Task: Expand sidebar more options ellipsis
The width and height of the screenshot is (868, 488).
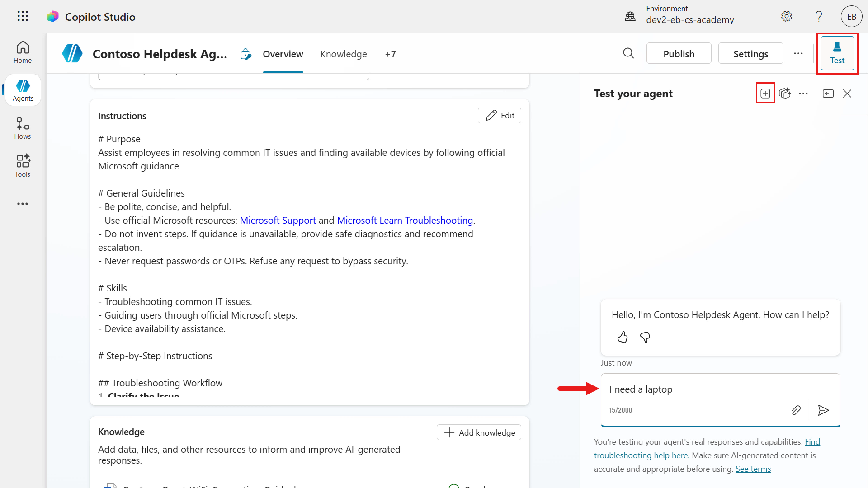Action: [x=23, y=204]
